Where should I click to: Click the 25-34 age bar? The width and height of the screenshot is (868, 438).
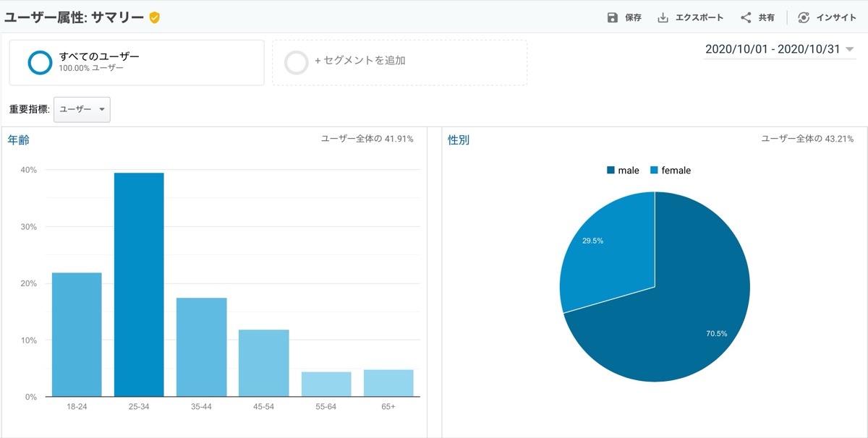[x=139, y=285]
